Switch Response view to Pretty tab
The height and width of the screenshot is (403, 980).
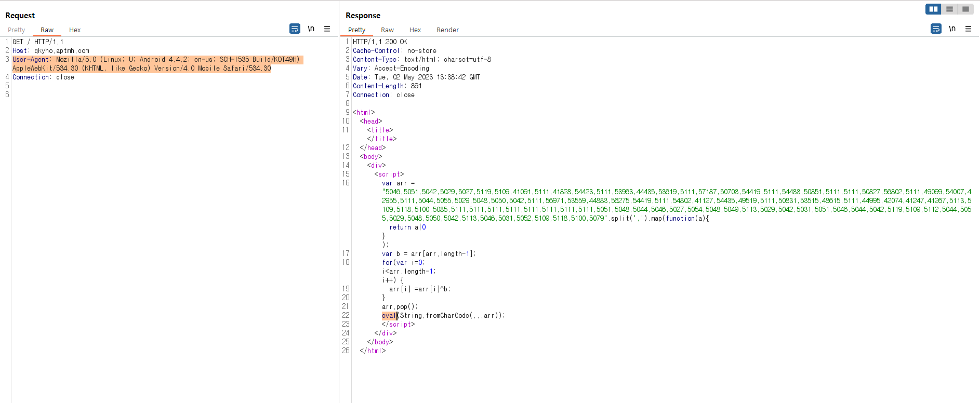pyautogui.click(x=357, y=30)
